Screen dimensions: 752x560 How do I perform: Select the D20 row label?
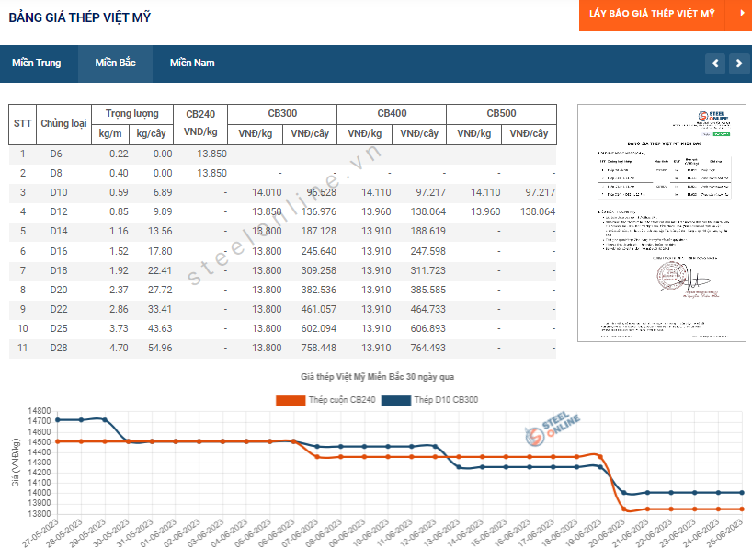click(x=59, y=290)
